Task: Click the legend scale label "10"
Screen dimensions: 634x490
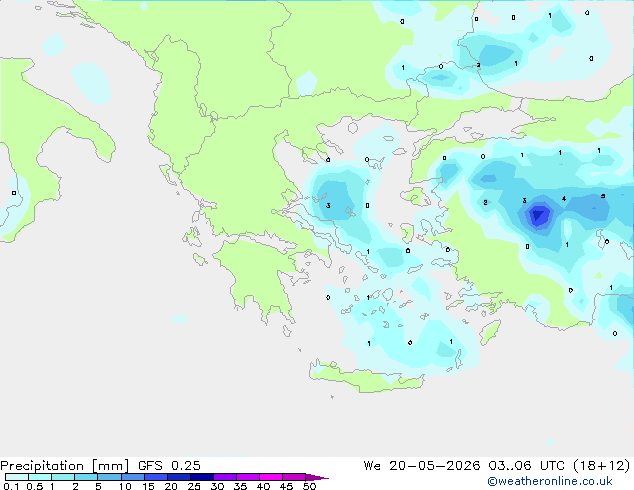Action: coord(125,486)
